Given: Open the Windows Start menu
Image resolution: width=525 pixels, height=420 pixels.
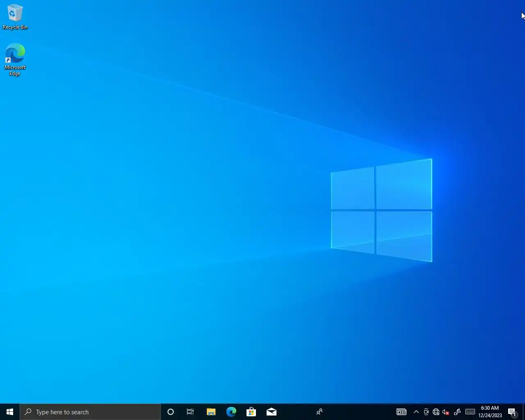Looking at the screenshot, I should pyautogui.click(x=10, y=412).
